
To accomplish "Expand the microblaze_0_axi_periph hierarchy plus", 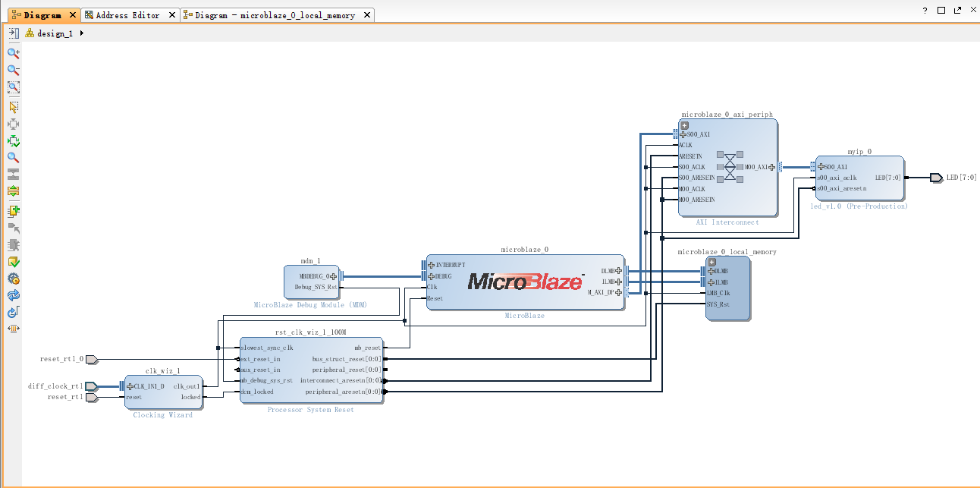I will click(x=684, y=124).
